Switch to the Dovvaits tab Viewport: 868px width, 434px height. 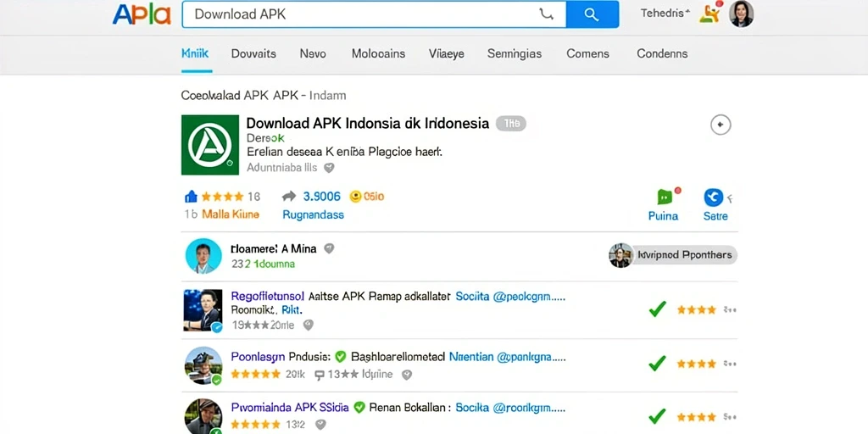253,53
